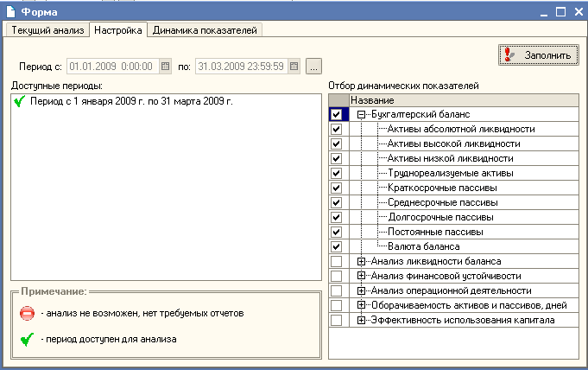This screenshot has width=588, height=370.
Task: Open period selection via ellipsis button
Action: pos(313,67)
